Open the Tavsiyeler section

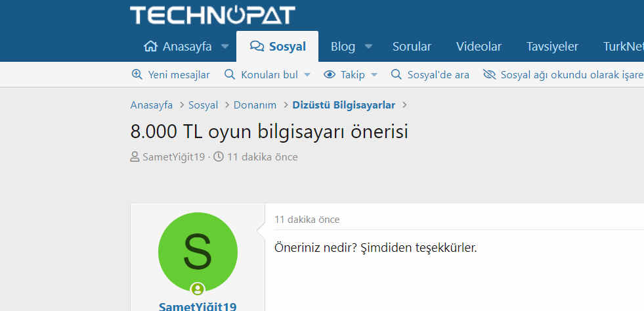coord(552,47)
